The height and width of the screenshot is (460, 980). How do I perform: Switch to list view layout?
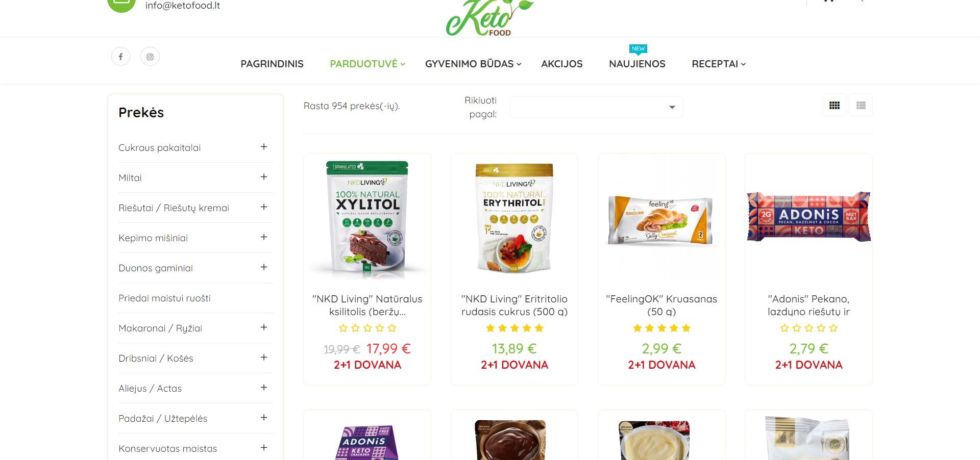pyautogui.click(x=861, y=105)
